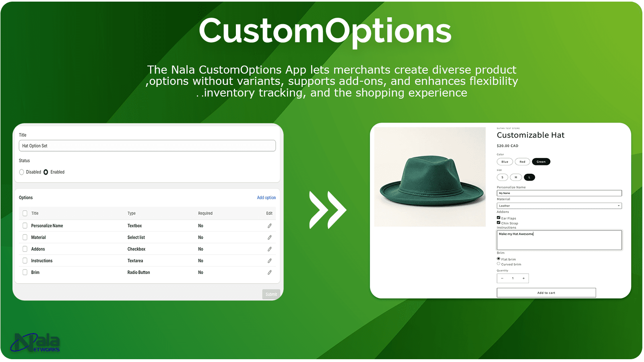
Task: Choose the Curved brim option
Action: (499, 264)
